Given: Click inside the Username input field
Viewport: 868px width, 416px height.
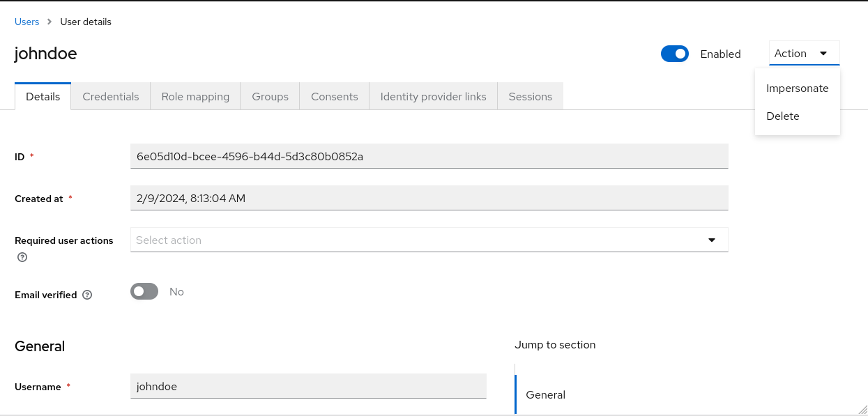Looking at the screenshot, I should click(308, 386).
